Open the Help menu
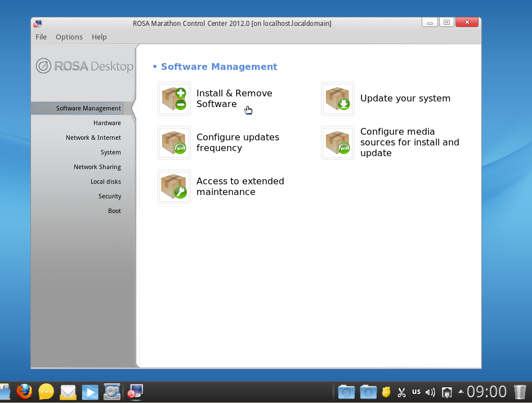532x403 pixels. point(99,37)
